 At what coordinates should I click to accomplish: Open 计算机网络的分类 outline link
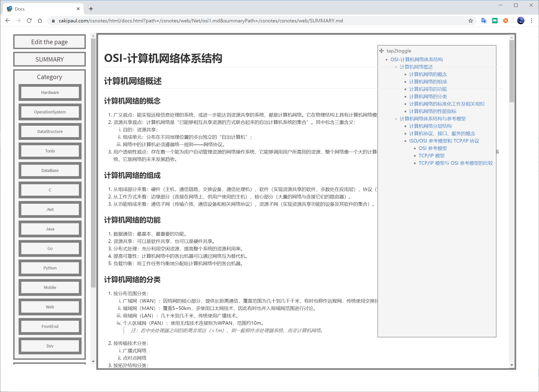(x=428, y=97)
